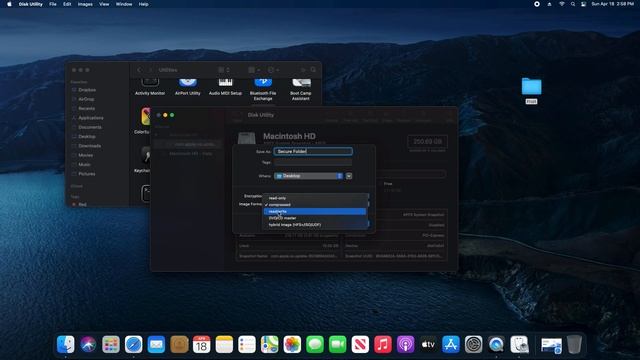
Task: Open the Calendar app showing 18
Action: (202, 345)
